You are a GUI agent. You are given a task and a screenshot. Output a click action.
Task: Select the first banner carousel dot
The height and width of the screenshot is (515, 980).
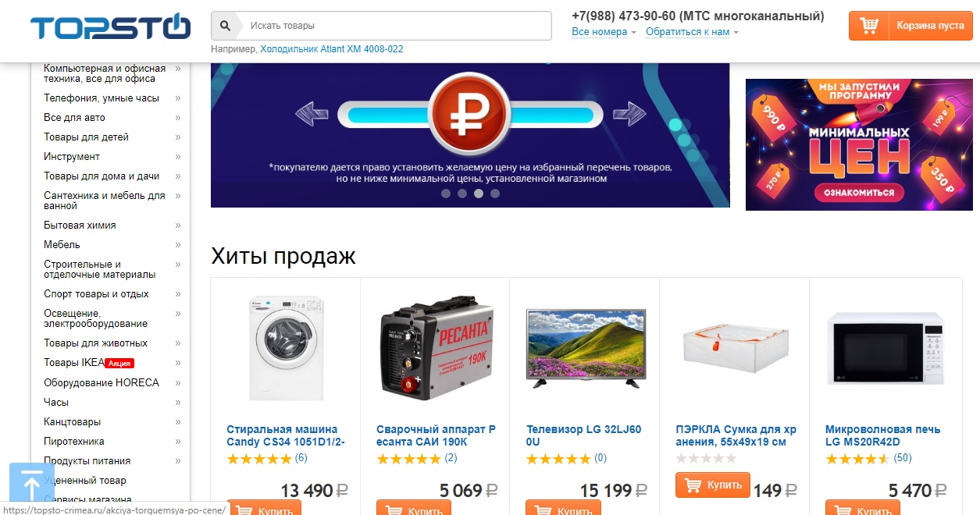coord(446,194)
